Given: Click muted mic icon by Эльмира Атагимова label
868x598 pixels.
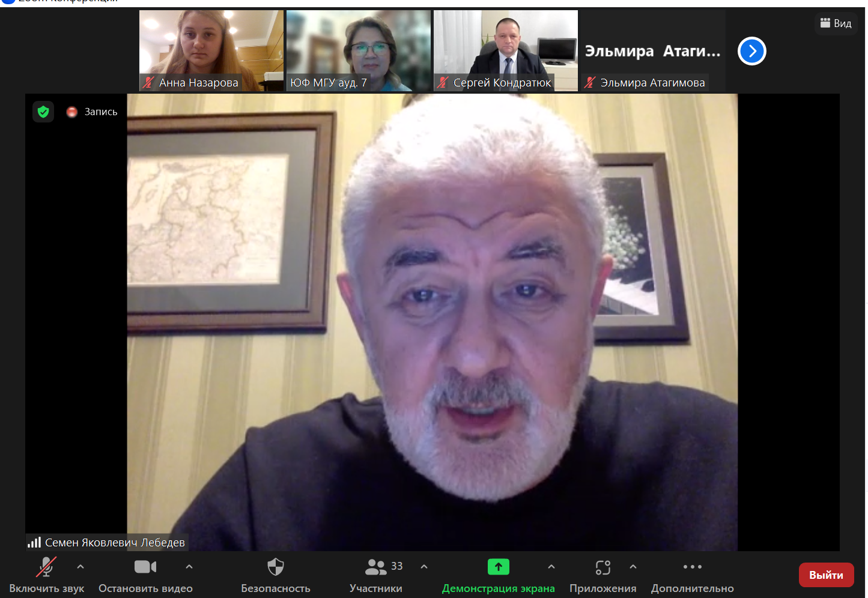Looking at the screenshot, I should click(x=590, y=82).
